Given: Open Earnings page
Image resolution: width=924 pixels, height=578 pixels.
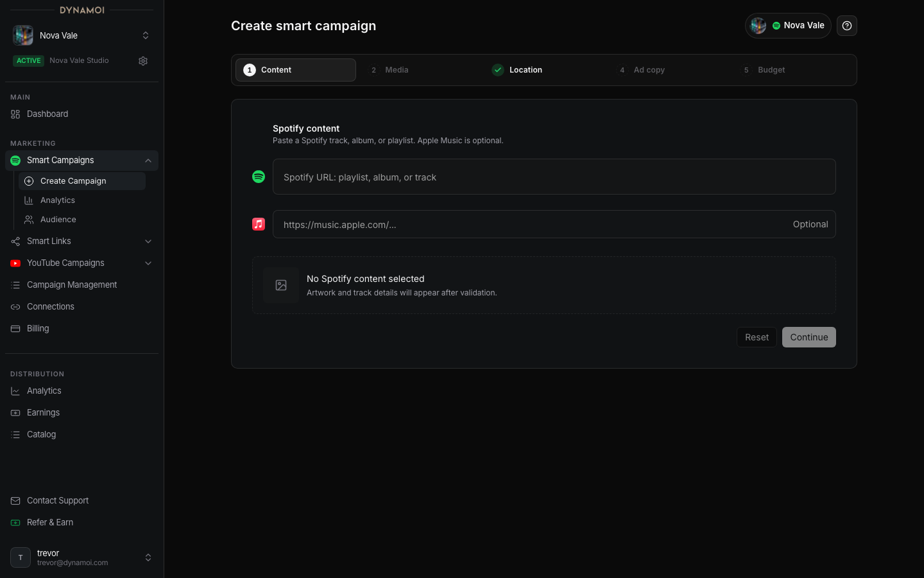Looking at the screenshot, I should point(81,413).
